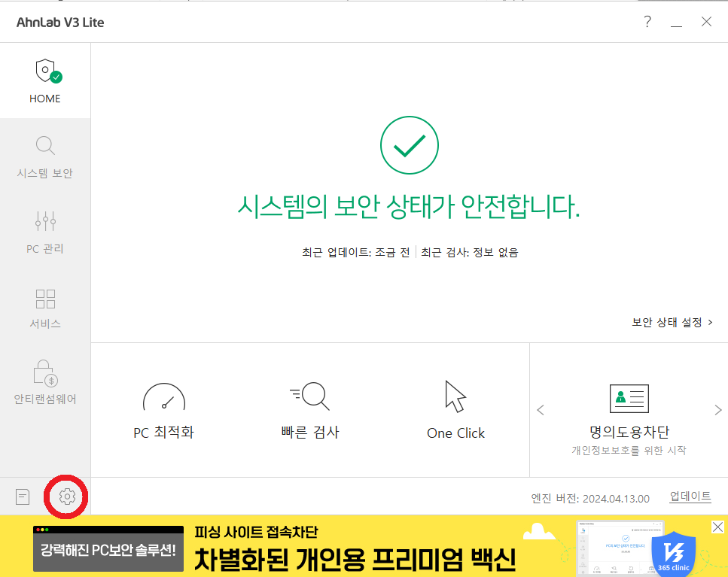The image size is (728, 577).
Task: Show next service with right chevron
Action: [717, 410]
